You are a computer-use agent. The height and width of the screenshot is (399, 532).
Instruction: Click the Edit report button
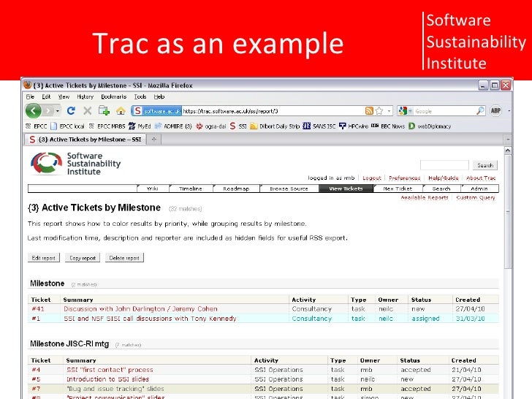(x=43, y=258)
